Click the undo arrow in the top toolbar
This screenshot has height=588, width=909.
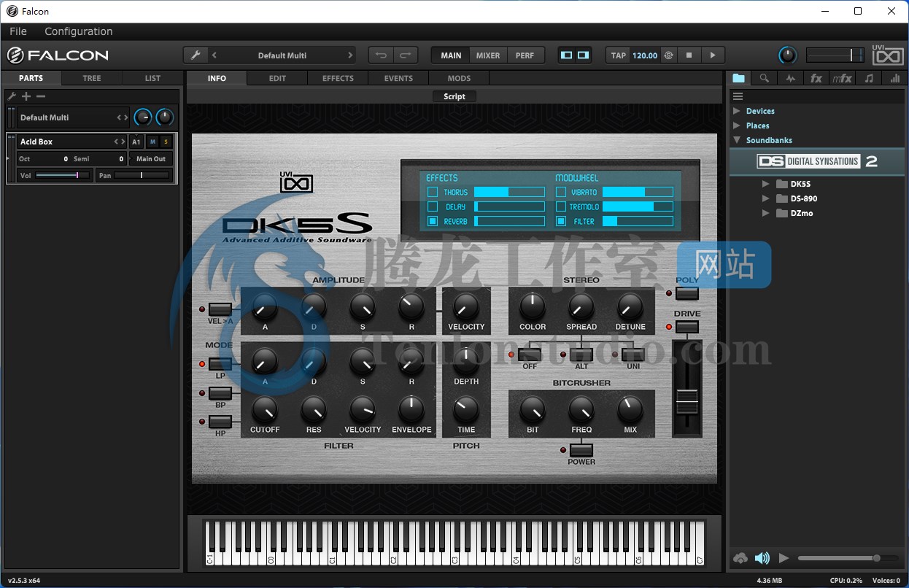coord(382,55)
